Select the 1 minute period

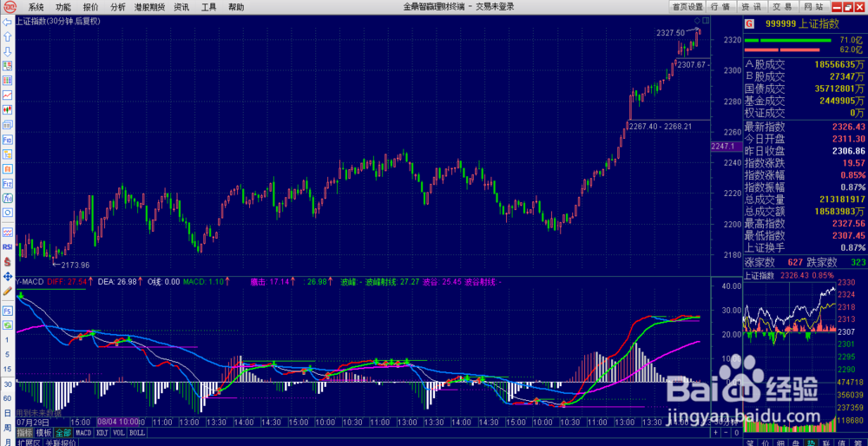click(x=7, y=340)
